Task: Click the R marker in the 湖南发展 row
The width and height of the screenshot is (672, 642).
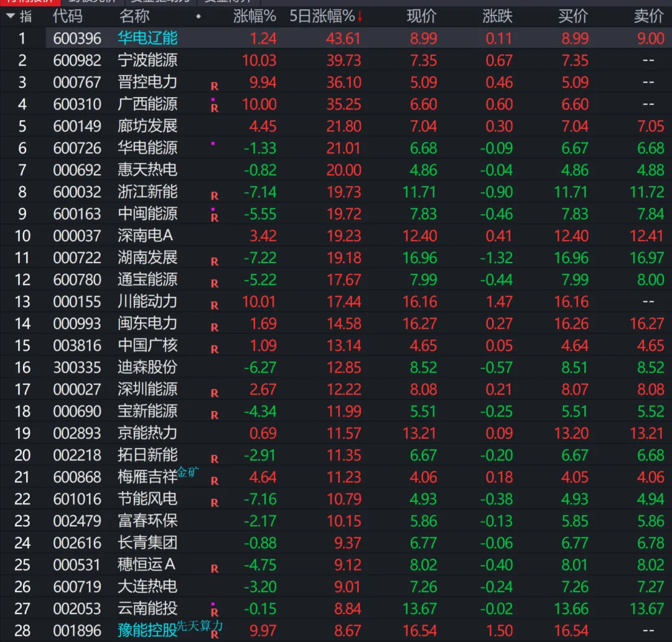Action: tap(215, 261)
